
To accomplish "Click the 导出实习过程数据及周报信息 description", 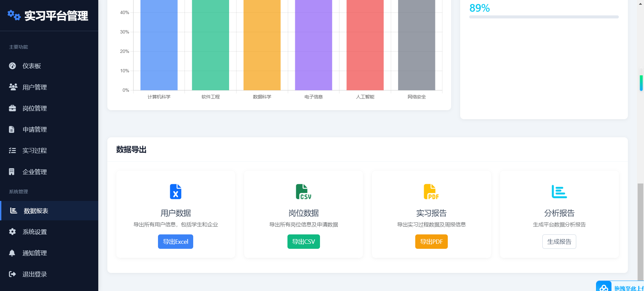I will [x=431, y=224].
